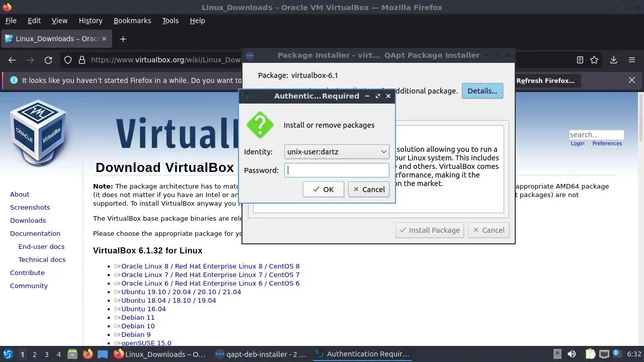Launch file manager from taskbar quick launch
Viewport: 644px width, 362px height.
pos(72,354)
